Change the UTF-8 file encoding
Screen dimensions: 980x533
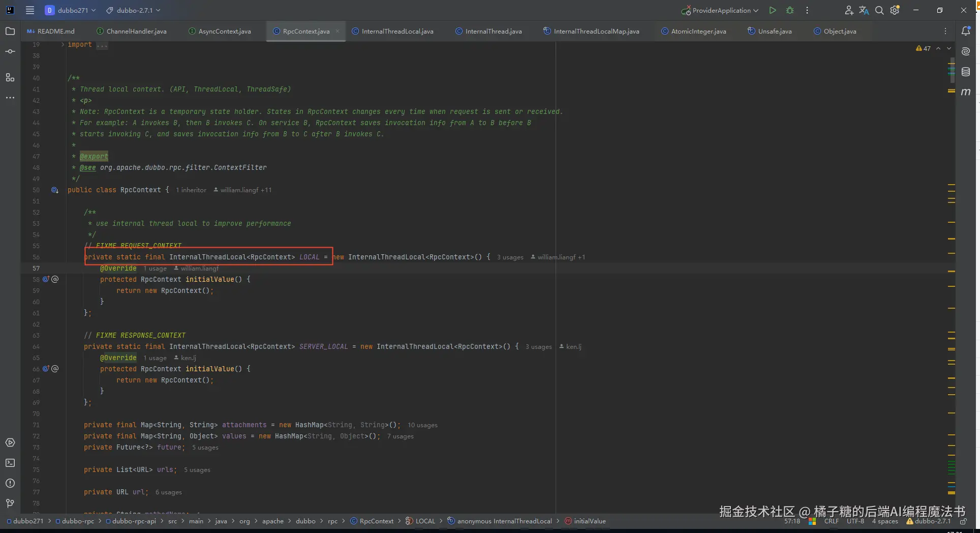coord(855,521)
